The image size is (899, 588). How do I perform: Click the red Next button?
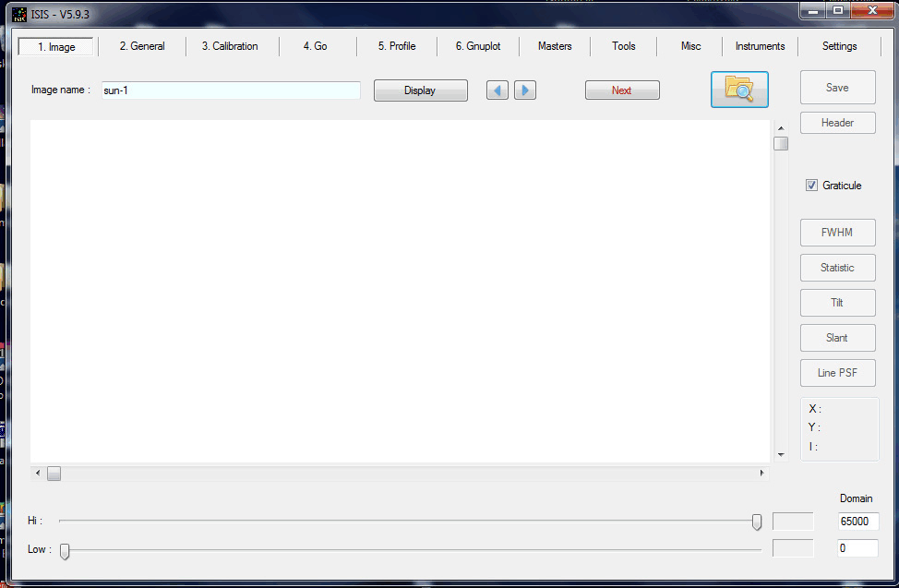[x=622, y=90]
